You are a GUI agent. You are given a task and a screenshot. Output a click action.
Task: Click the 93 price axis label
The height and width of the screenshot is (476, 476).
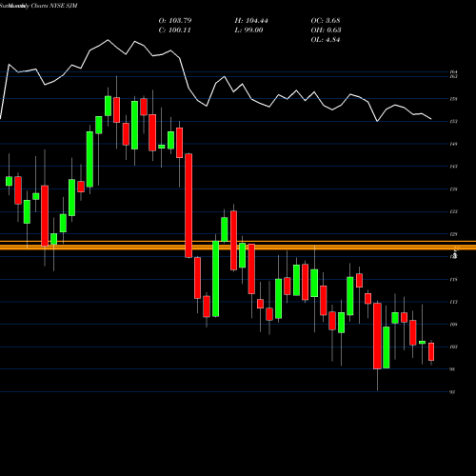pos(452,392)
